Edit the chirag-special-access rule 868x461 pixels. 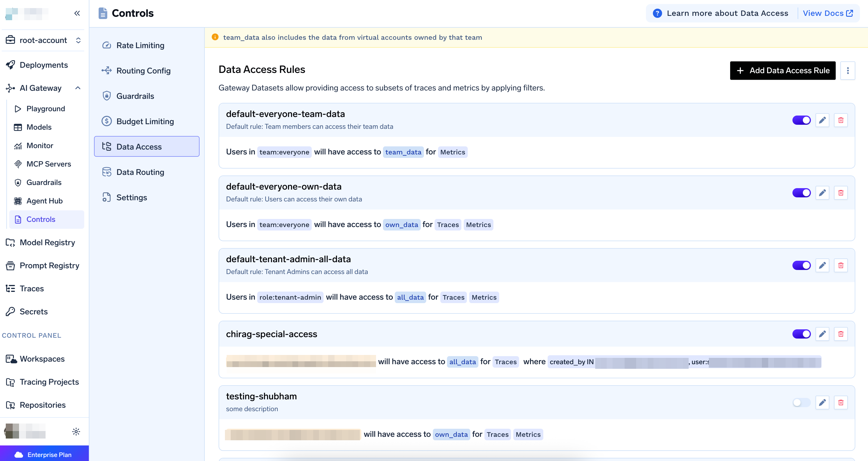(x=822, y=334)
